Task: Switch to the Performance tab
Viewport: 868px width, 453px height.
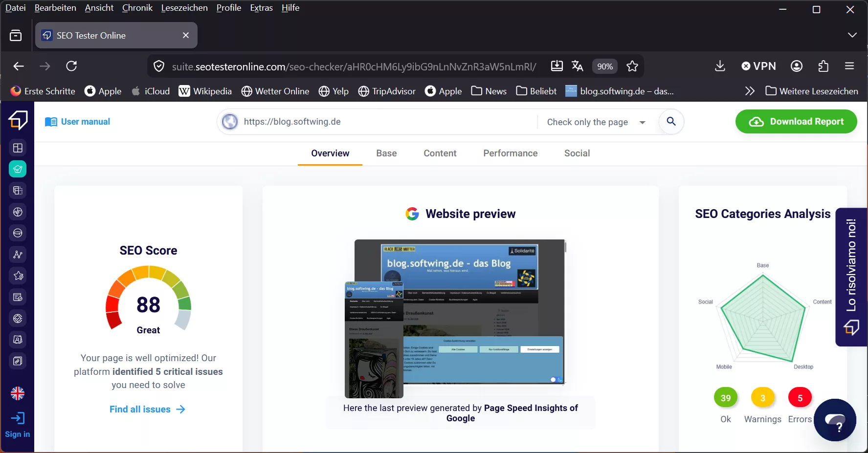Action: [511, 153]
